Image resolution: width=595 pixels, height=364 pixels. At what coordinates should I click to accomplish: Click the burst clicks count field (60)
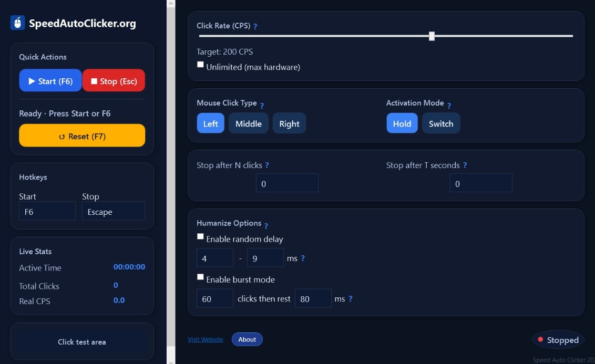coord(215,298)
